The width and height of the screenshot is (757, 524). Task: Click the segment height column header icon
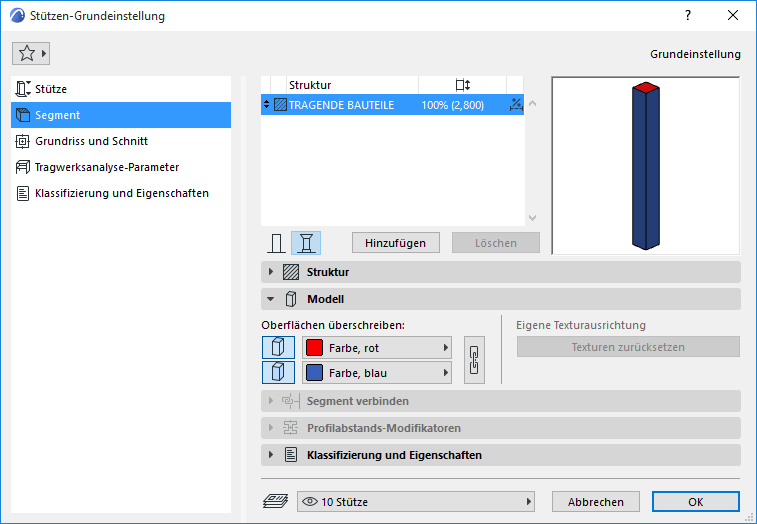463,85
